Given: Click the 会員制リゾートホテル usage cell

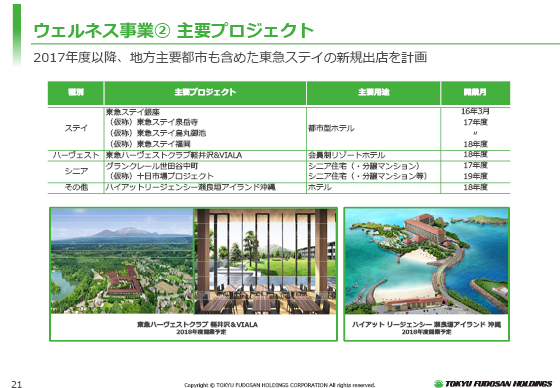Looking at the screenshot, I should (x=346, y=155).
